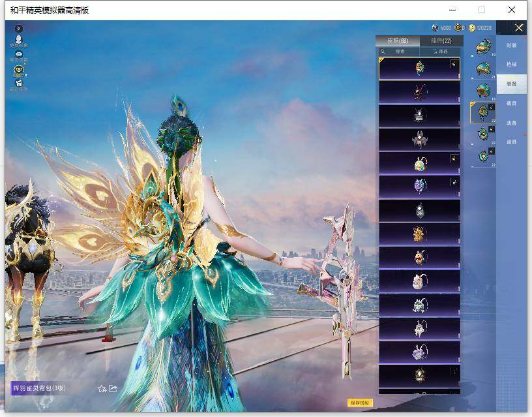Screen dimensions: 532x417
Task: Select the grey winged backpack with download arrow
Action: (419, 140)
